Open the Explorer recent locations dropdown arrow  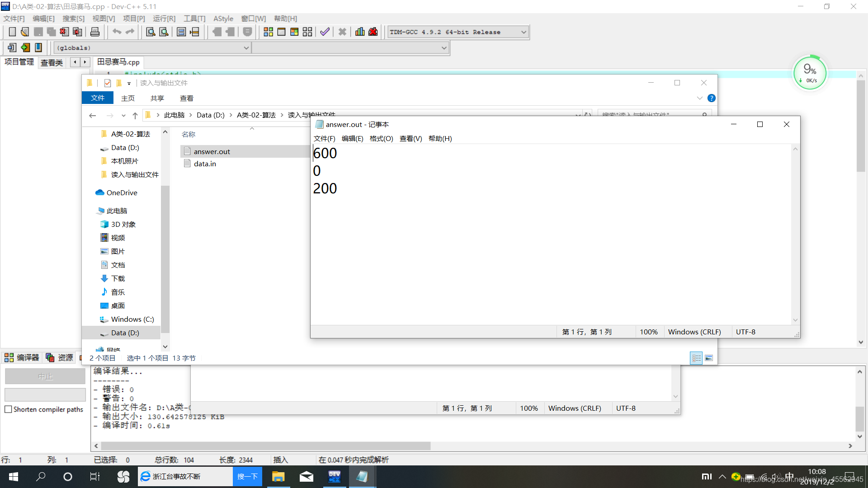pyautogui.click(x=123, y=116)
